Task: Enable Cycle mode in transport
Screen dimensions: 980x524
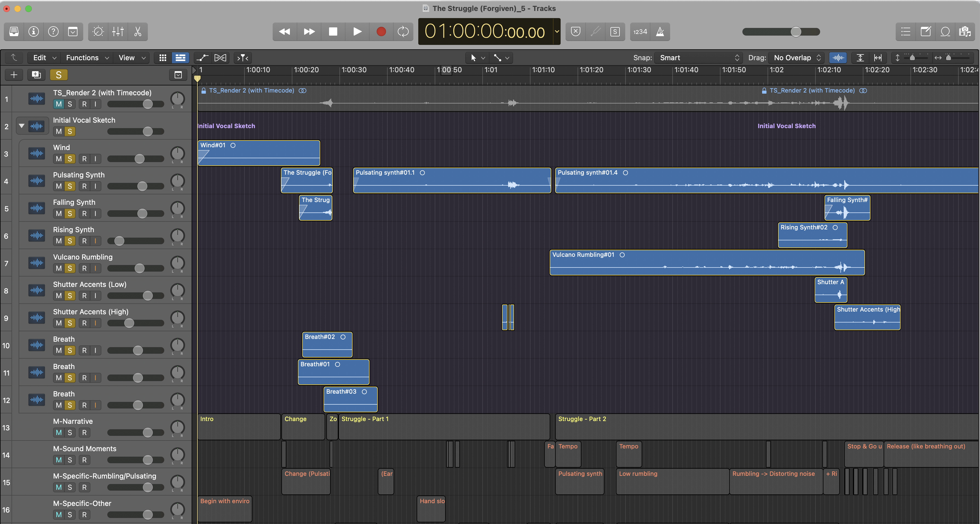Action: click(x=402, y=31)
